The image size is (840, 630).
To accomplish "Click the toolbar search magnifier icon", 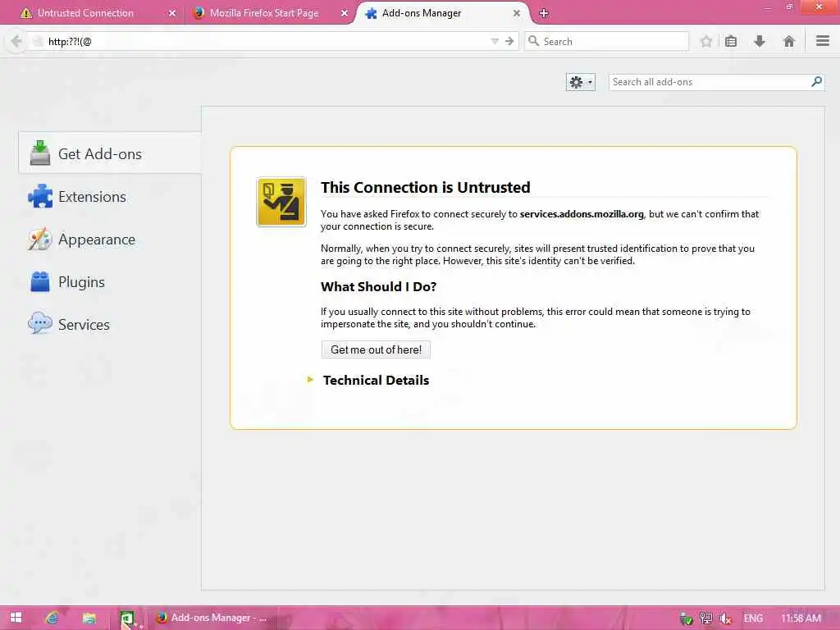I will (x=533, y=41).
